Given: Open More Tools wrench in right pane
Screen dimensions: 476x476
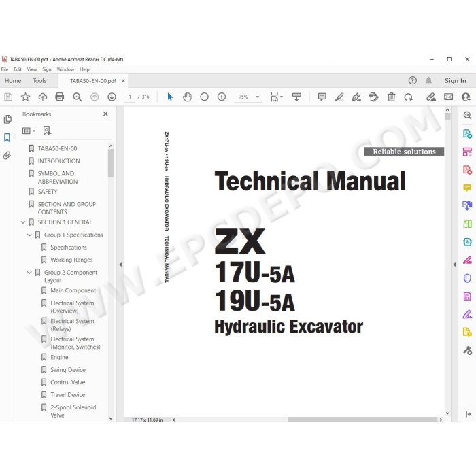Looking at the screenshot, I should pos(467,351).
